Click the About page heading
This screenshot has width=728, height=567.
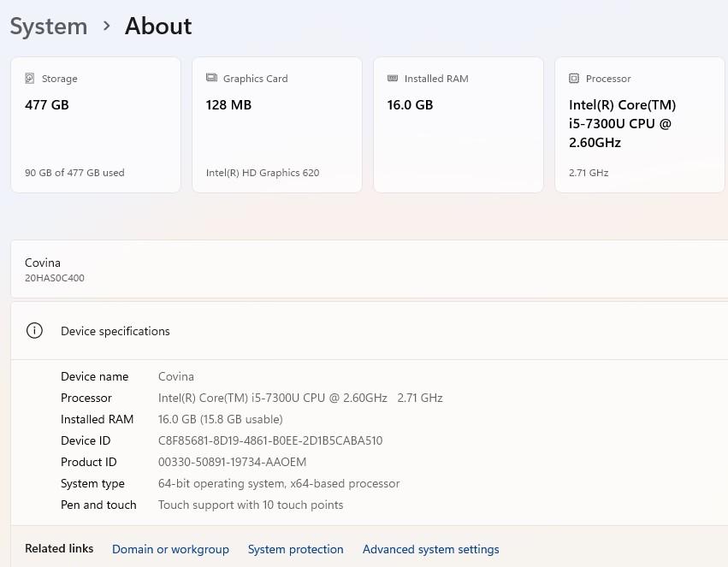158,26
